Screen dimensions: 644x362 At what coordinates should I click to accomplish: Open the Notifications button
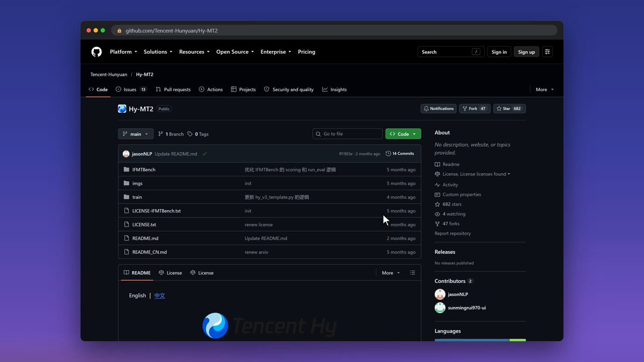click(x=438, y=109)
